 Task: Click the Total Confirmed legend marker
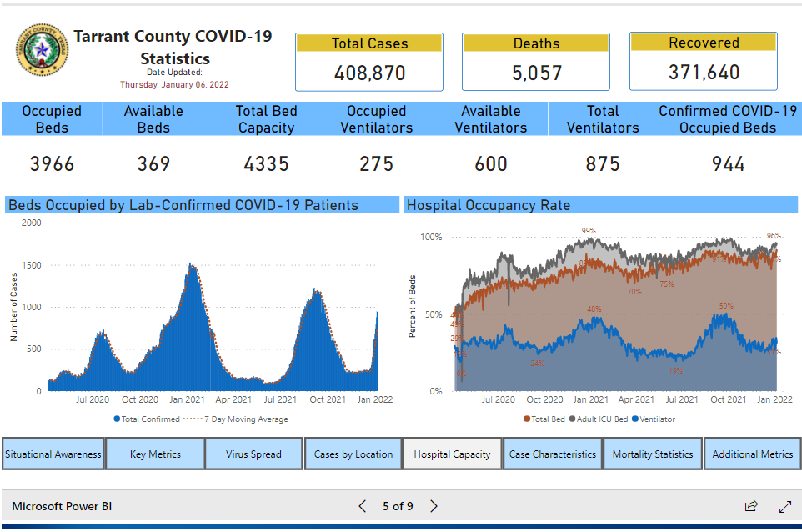[x=117, y=419]
